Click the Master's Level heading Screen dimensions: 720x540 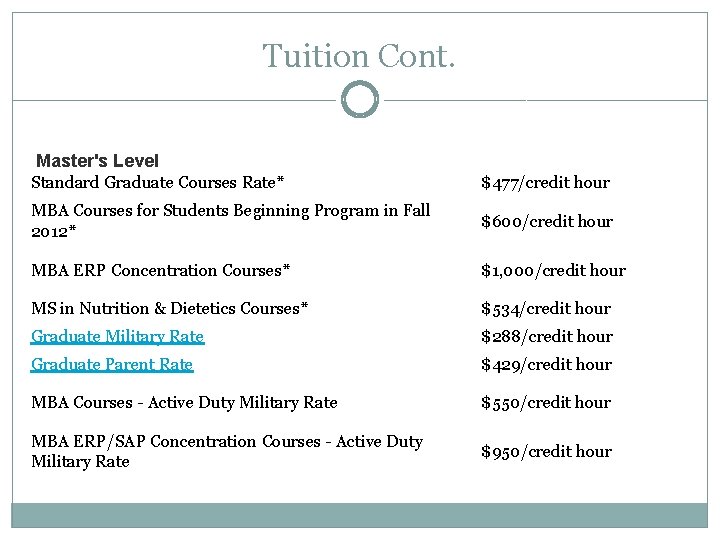(97, 161)
